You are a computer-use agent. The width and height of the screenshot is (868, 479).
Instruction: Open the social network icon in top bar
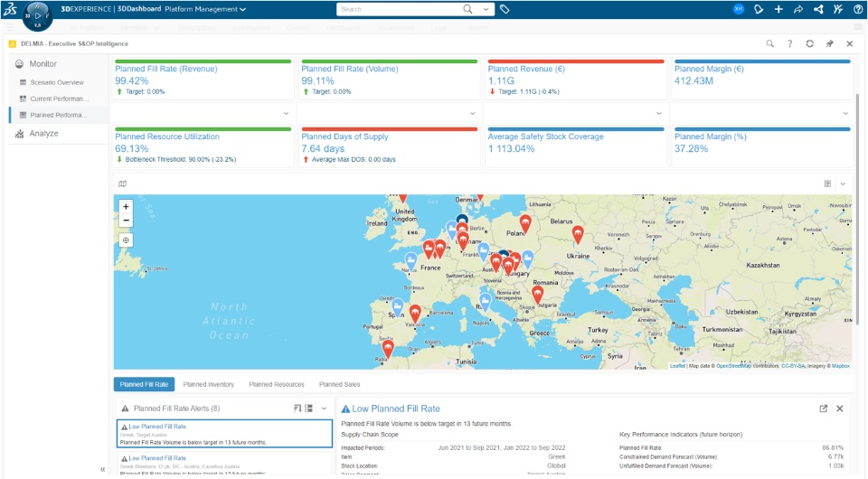[818, 9]
